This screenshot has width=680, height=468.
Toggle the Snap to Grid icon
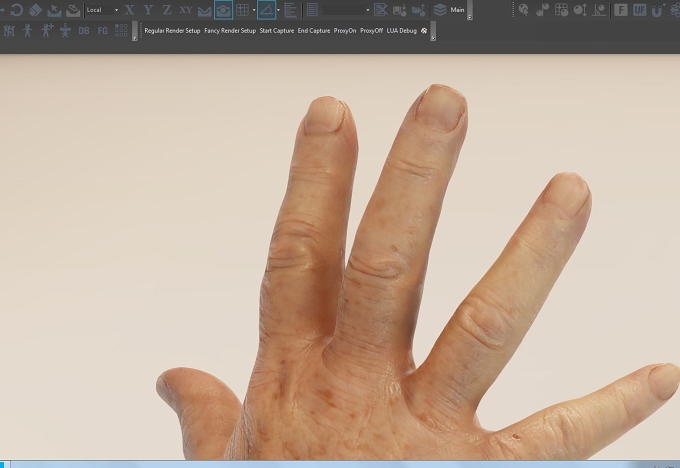coord(242,10)
